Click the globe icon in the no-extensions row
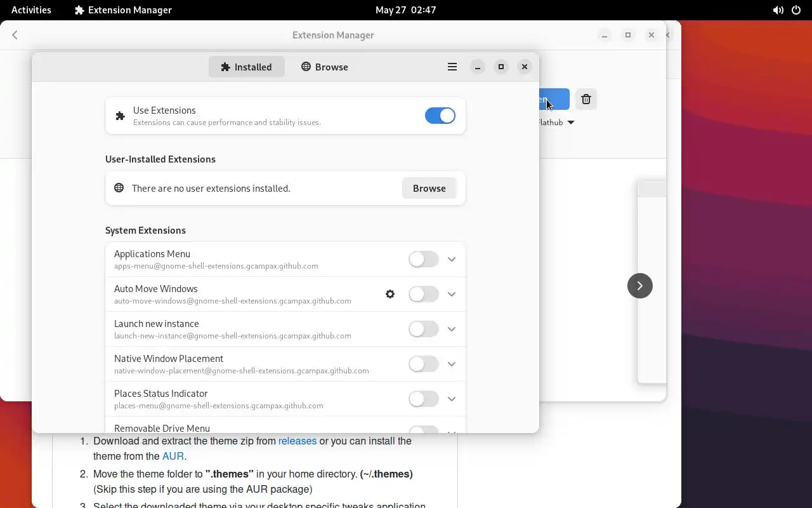 [119, 188]
